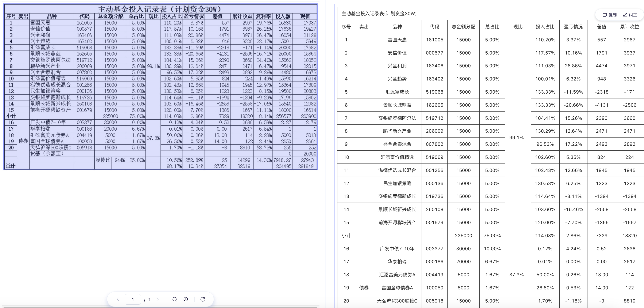Select the 累计收益 column header cell
Viewport: 644px width, 308px height.
[x=629, y=27]
